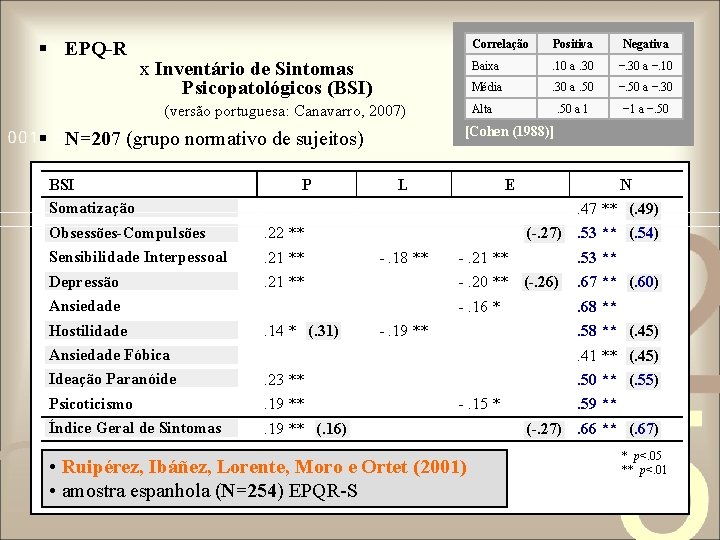Select the 'Depressão' row label
The width and height of the screenshot is (720, 540).
(x=84, y=281)
